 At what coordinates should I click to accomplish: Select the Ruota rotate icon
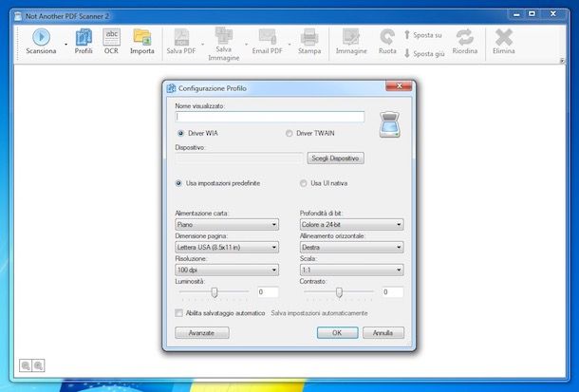(387, 42)
